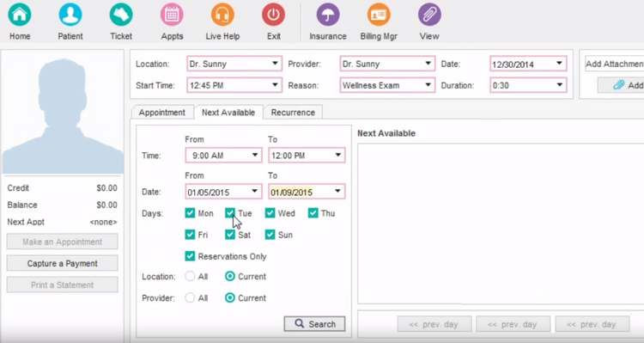
Task: Click the Exit power icon
Action: tap(274, 15)
